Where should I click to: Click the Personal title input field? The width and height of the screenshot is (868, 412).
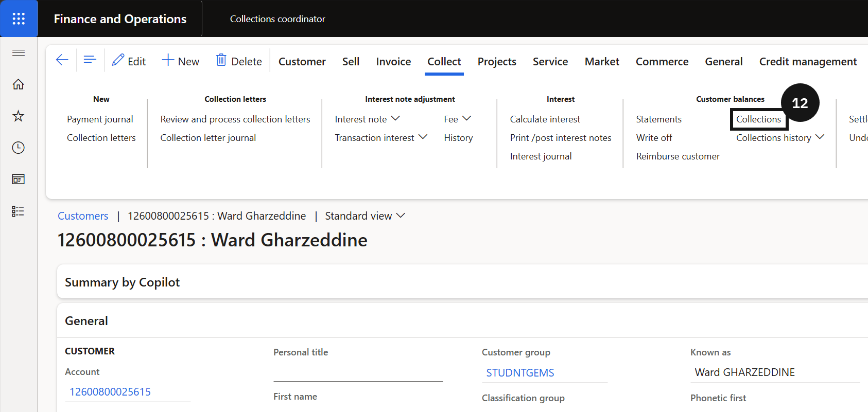coord(358,372)
